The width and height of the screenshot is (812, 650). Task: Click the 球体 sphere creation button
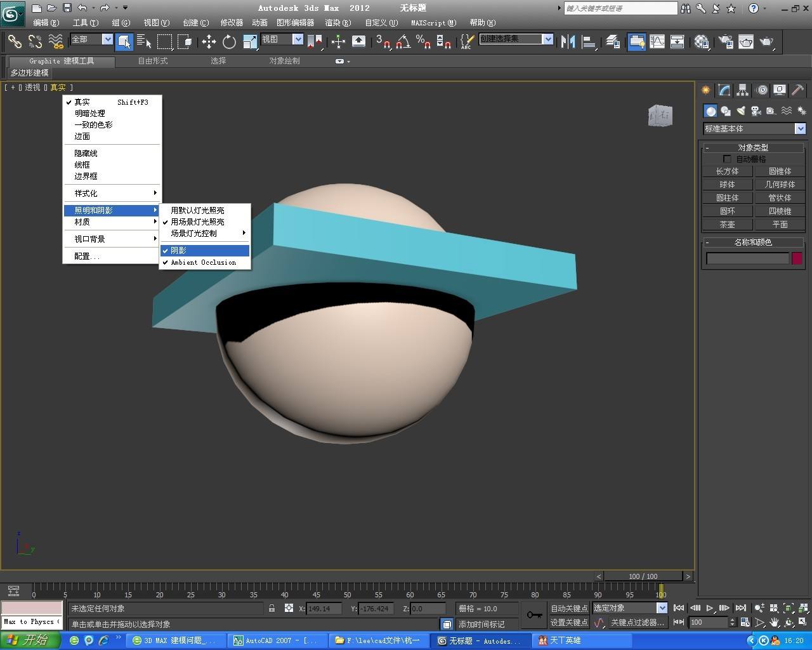pos(727,184)
